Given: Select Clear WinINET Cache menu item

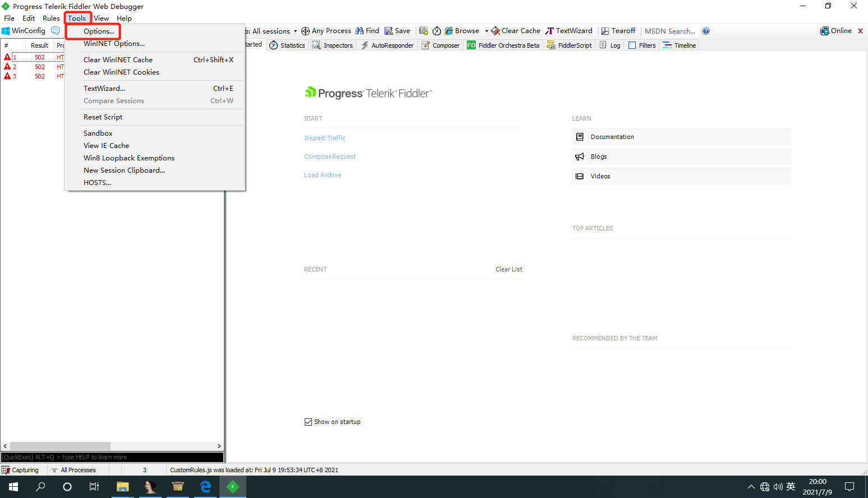Looking at the screenshot, I should pos(155,60).
